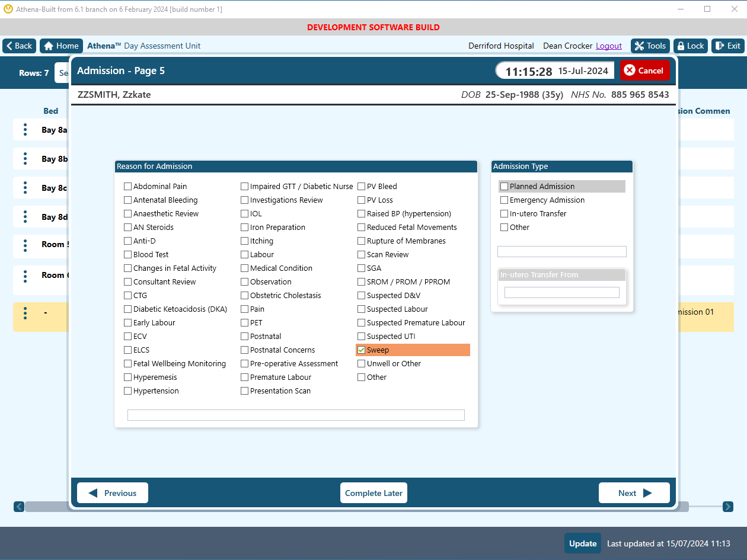Image resolution: width=747 pixels, height=560 pixels.
Task: Open the menu dots for Bay 8d
Action: point(25,217)
